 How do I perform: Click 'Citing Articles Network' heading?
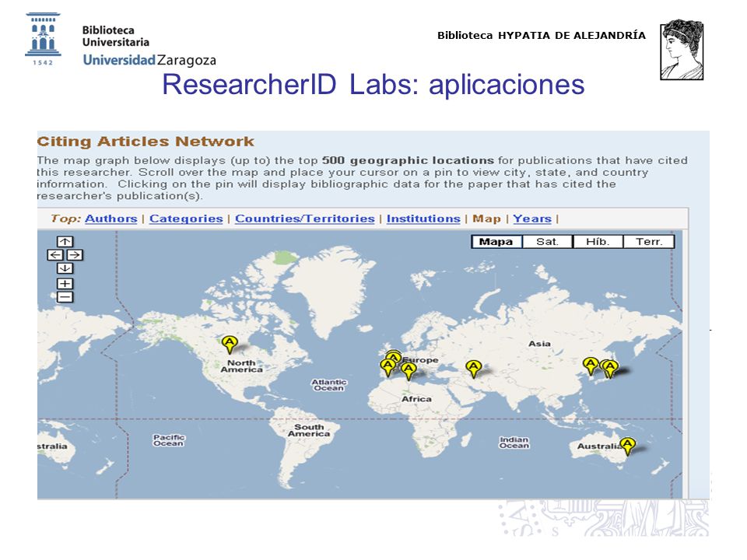coord(146,142)
